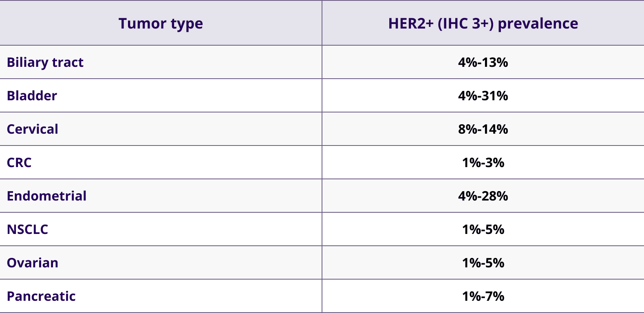Viewport: 644px width, 313px height.
Task: Click the "Ovarian" tumor type label
Action: [x=33, y=263]
